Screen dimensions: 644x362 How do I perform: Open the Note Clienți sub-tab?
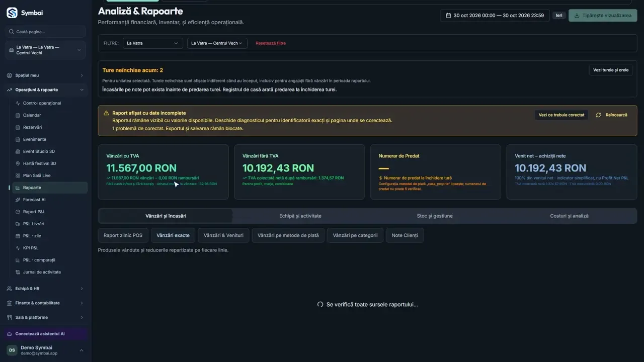click(405, 235)
